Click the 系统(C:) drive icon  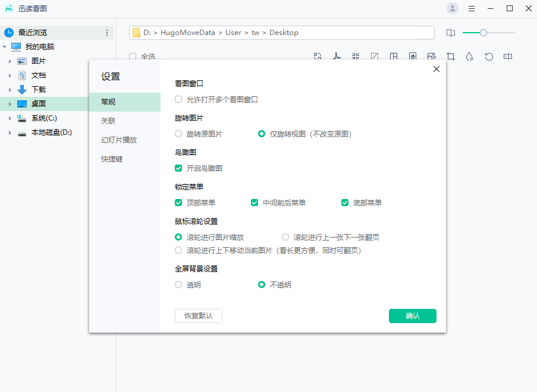[x=22, y=118]
